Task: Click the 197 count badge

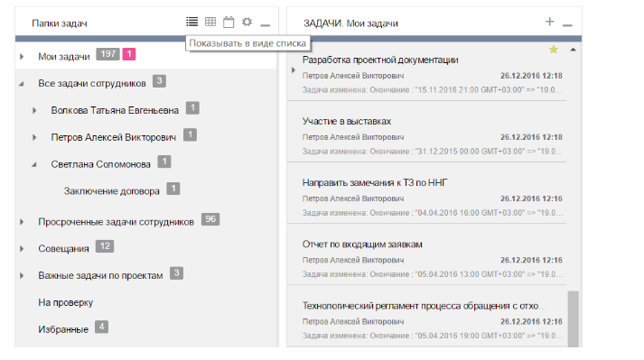Action: click(108, 54)
